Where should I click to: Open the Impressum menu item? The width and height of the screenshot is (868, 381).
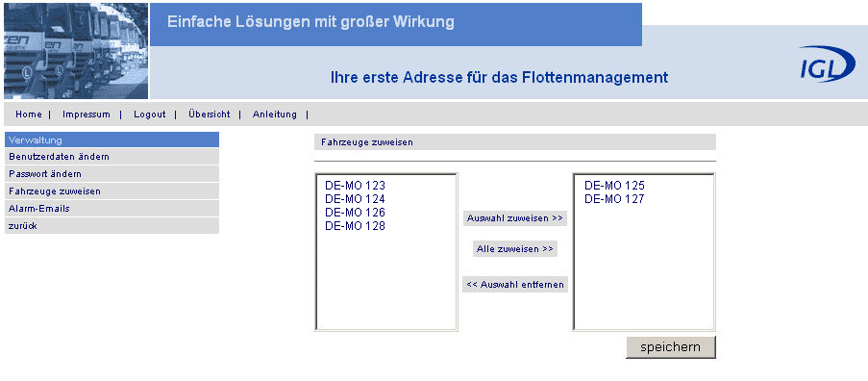(87, 114)
